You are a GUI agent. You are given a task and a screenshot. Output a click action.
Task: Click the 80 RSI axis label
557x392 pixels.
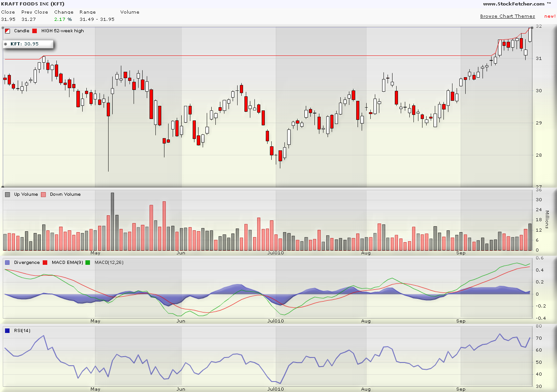538,326
